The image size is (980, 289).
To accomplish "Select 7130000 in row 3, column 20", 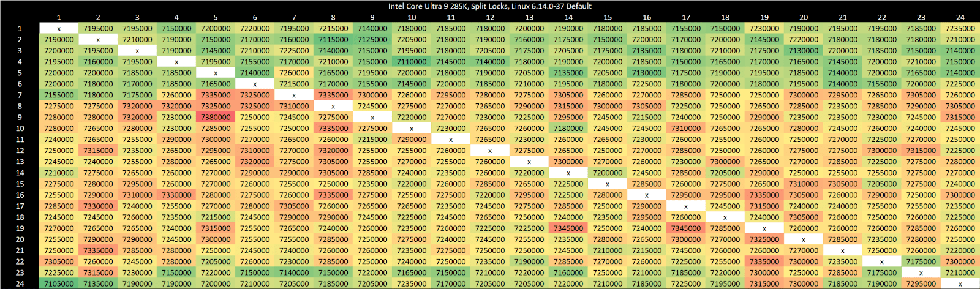I will [x=804, y=50].
